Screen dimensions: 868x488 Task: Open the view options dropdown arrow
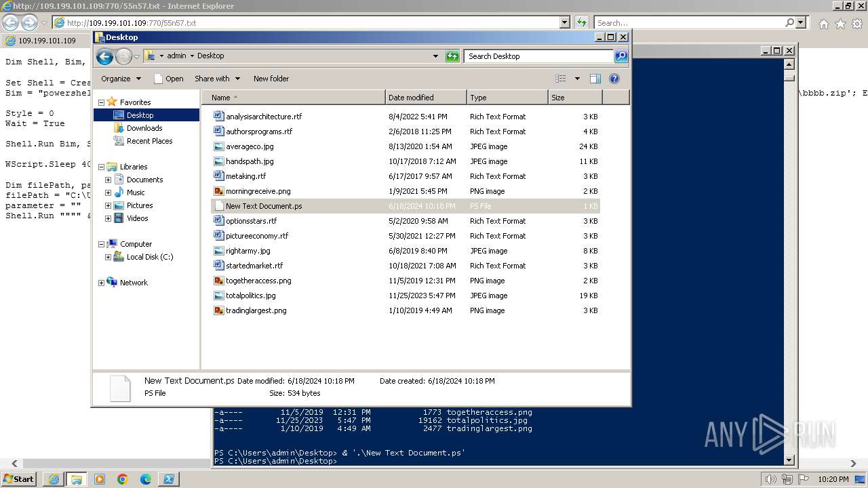coord(577,79)
